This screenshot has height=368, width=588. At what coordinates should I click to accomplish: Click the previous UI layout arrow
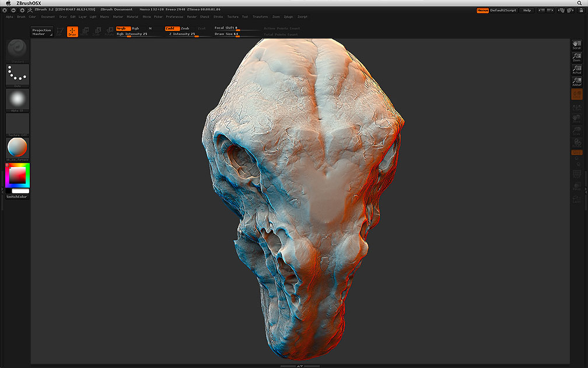point(541,11)
